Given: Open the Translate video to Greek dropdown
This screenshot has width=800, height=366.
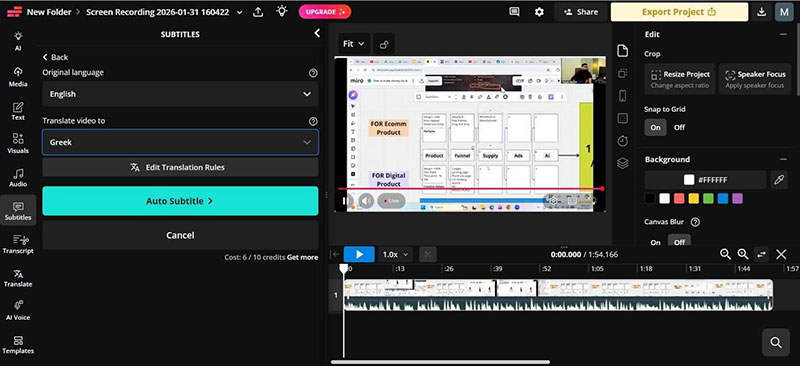Looking at the screenshot, I should click(x=180, y=142).
